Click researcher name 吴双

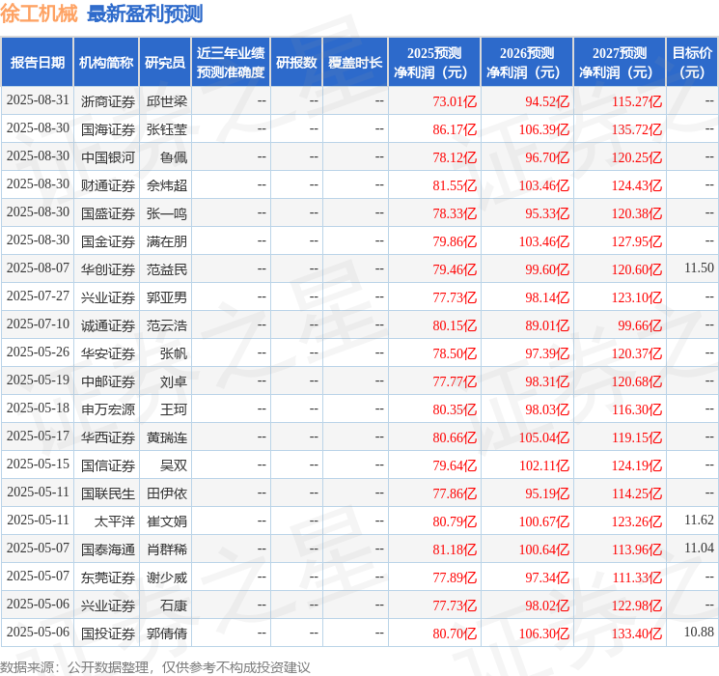[x=174, y=465]
